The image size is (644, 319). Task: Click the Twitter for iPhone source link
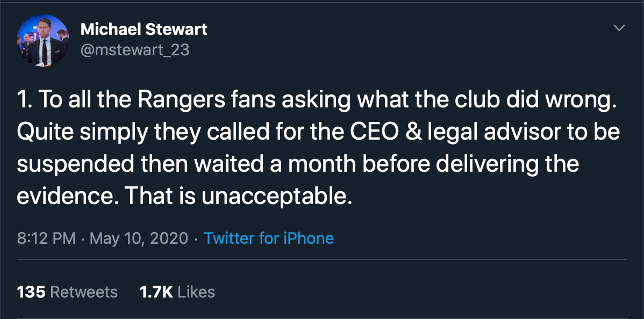269,238
